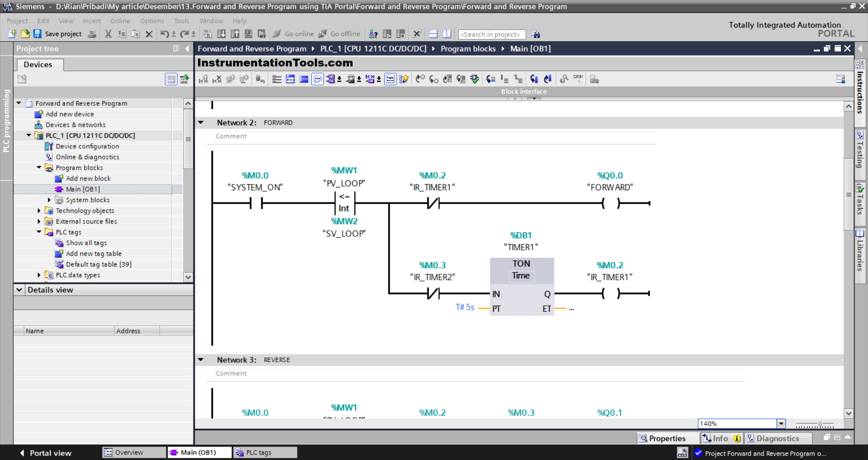Switch to the PLC tags editor tab
Viewport: 868px width, 460px height.
(265, 452)
